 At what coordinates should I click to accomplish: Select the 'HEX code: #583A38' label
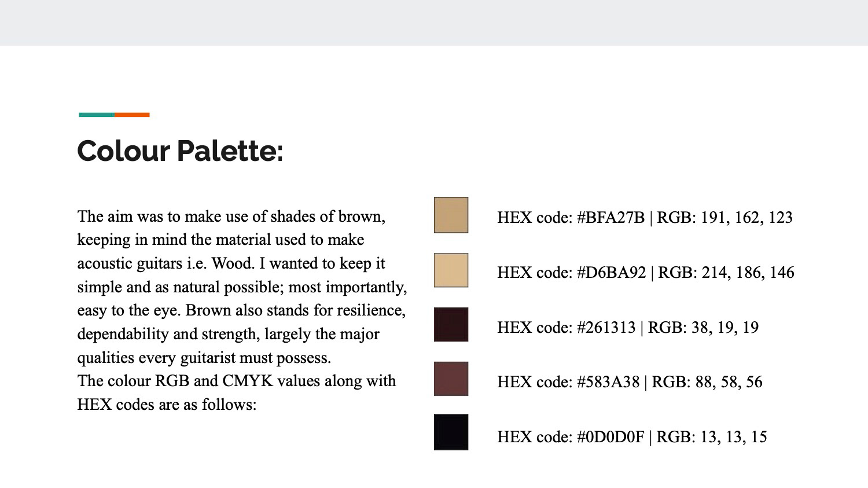pos(568,382)
